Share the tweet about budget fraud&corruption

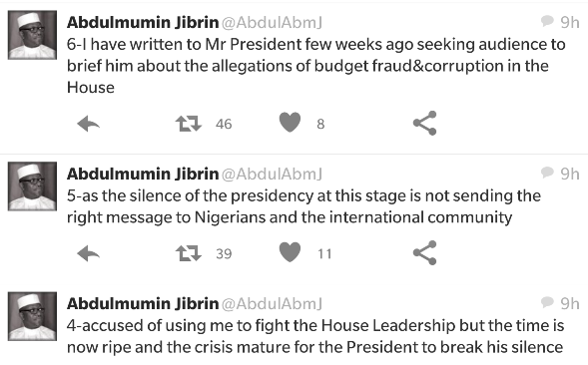[425, 123]
